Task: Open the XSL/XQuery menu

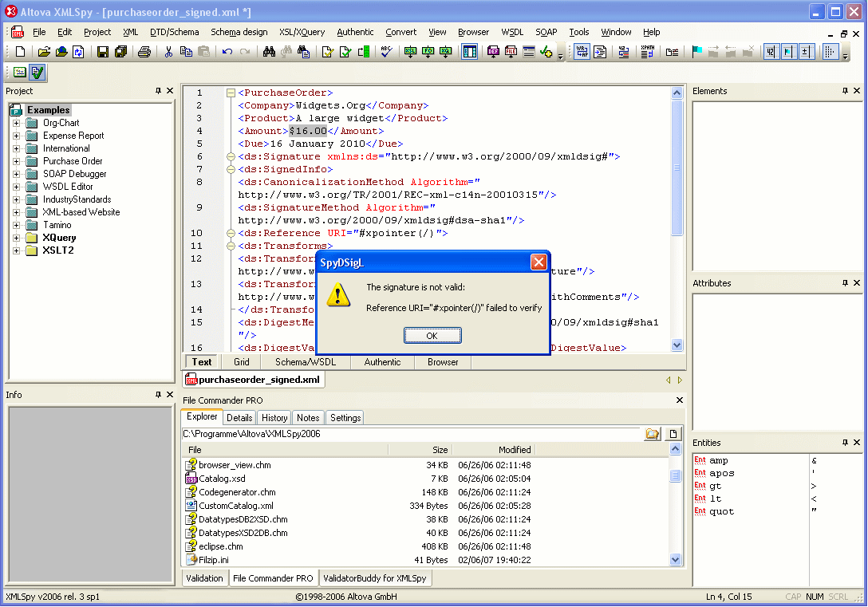Action: click(302, 32)
